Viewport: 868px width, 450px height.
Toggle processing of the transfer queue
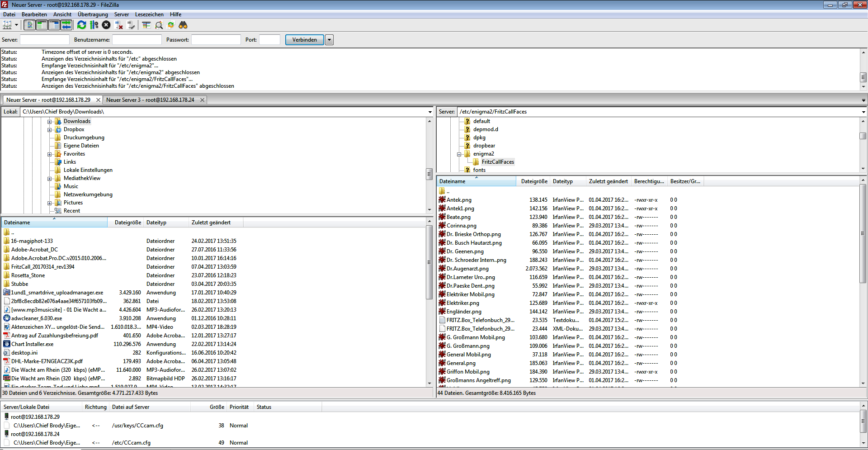[94, 25]
